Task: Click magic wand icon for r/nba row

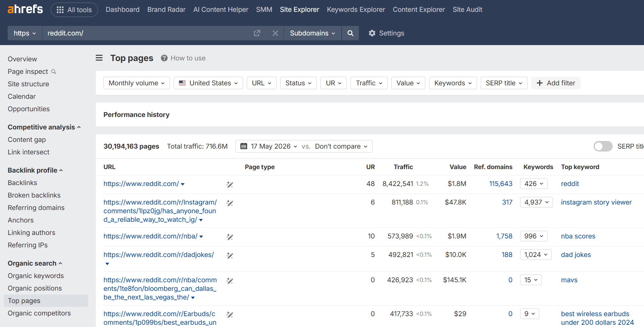Action: [230, 237]
